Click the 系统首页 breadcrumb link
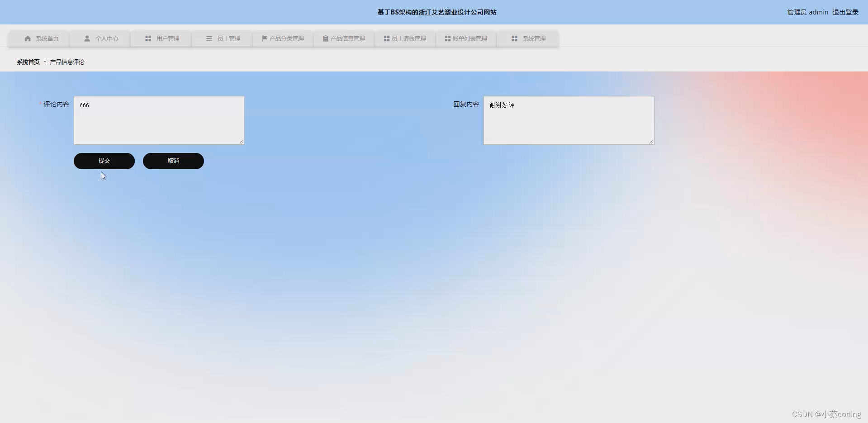This screenshot has width=868, height=423. point(28,62)
